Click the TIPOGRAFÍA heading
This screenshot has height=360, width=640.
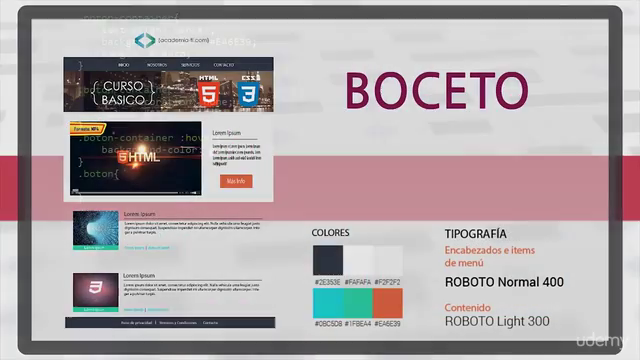pos(476,234)
